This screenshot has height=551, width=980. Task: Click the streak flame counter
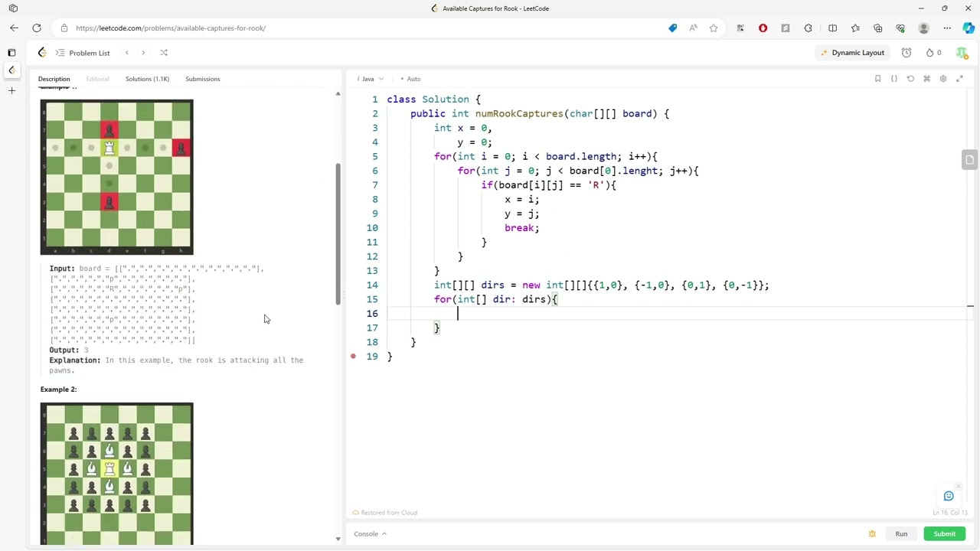(933, 53)
